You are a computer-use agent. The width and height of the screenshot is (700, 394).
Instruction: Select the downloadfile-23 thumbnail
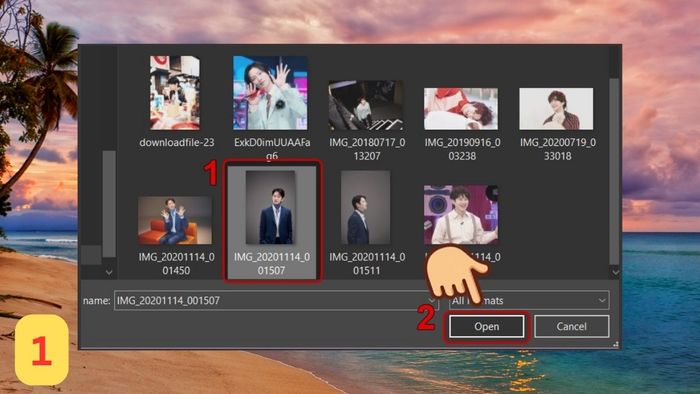pos(175,93)
